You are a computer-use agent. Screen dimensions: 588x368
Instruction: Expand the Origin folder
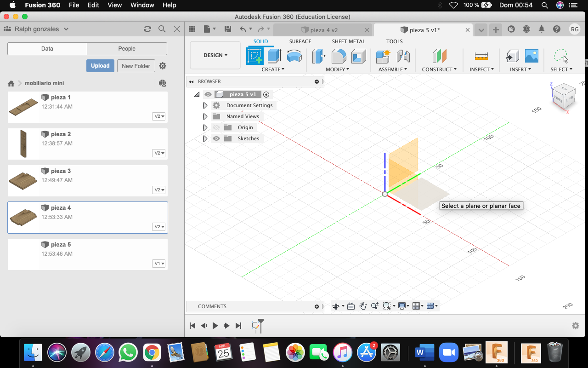pyautogui.click(x=205, y=127)
